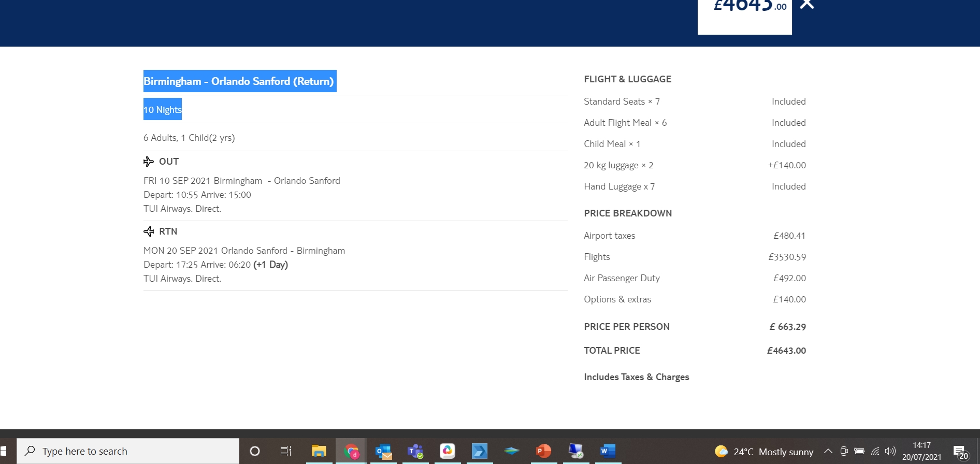980x464 pixels.
Task: Switch to the Chrome window in taskbar
Action: [x=351, y=451]
